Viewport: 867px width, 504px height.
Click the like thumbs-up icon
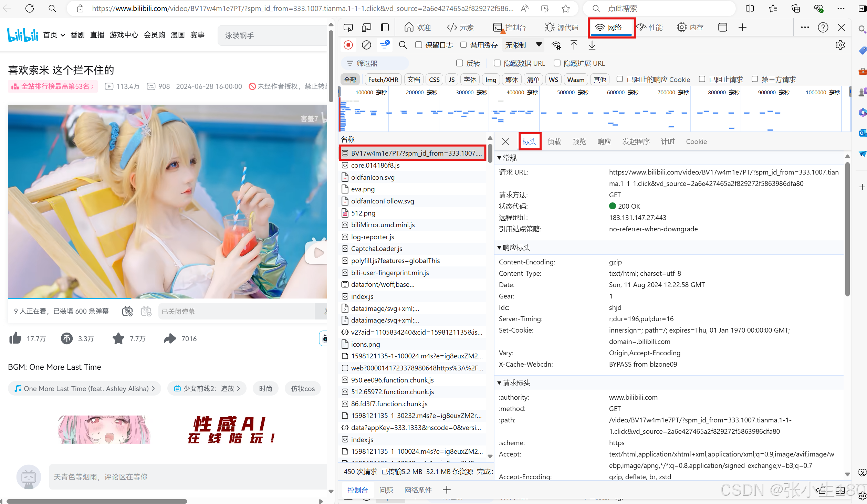(15, 338)
